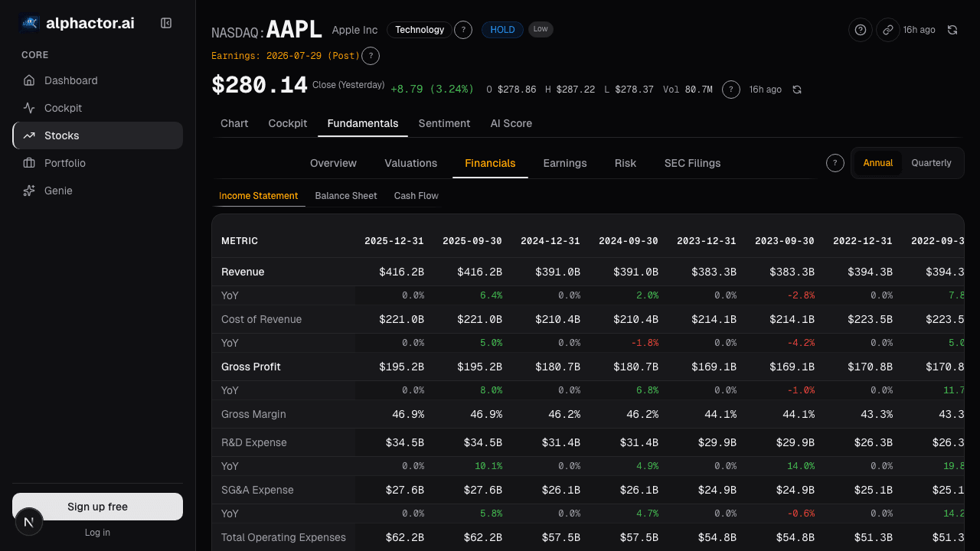This screenshot has height=551, width=980.
Task: Open the Cockpit tab under price
Action: click(288, 123)
